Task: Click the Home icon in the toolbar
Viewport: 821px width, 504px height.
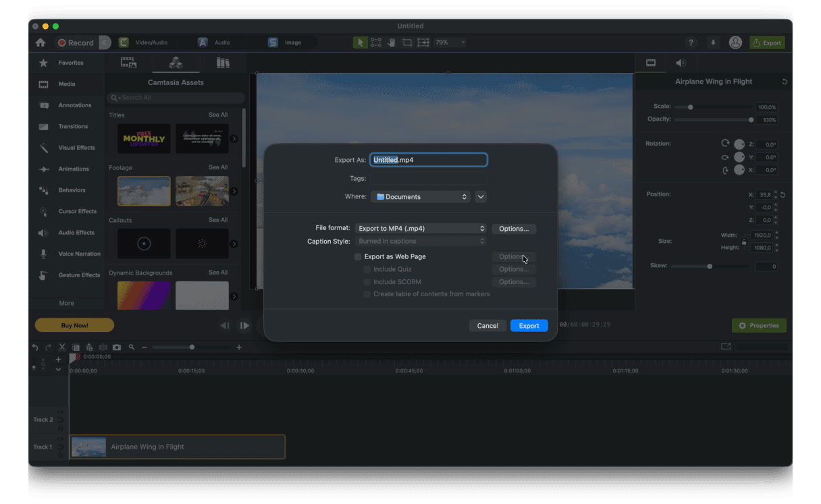Action: pyautogui.click(x=41, y=43)
